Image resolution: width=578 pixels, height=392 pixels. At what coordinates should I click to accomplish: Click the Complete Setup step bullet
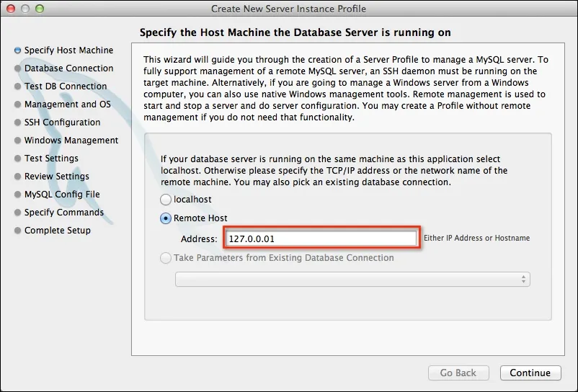tap(17, 231)
